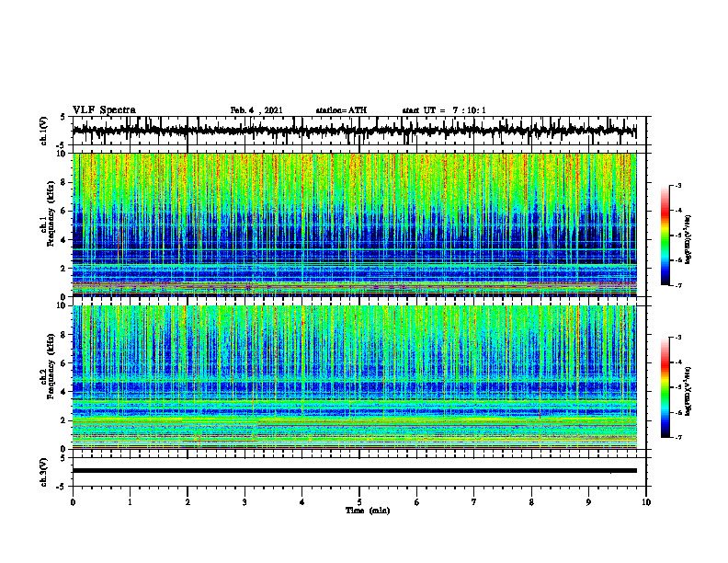Click the 6 tick on the Time axis
Screen dimensions: 728x563
417,502
